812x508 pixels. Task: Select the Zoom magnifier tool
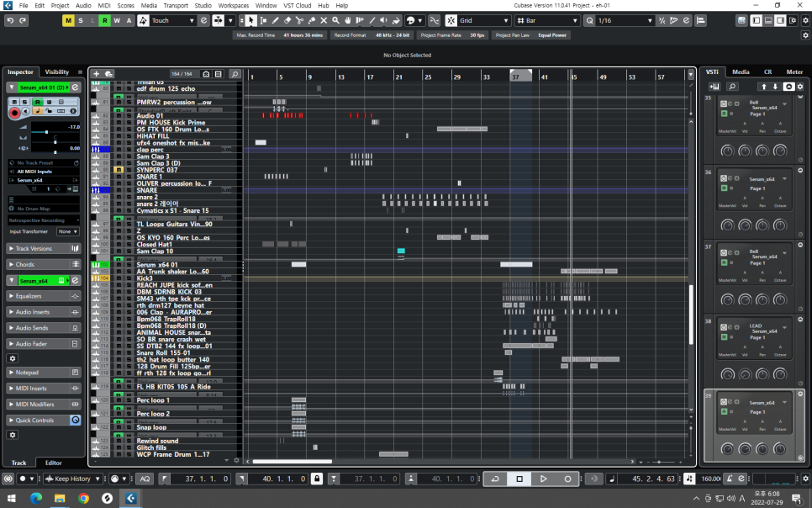[x=335, y=21]
